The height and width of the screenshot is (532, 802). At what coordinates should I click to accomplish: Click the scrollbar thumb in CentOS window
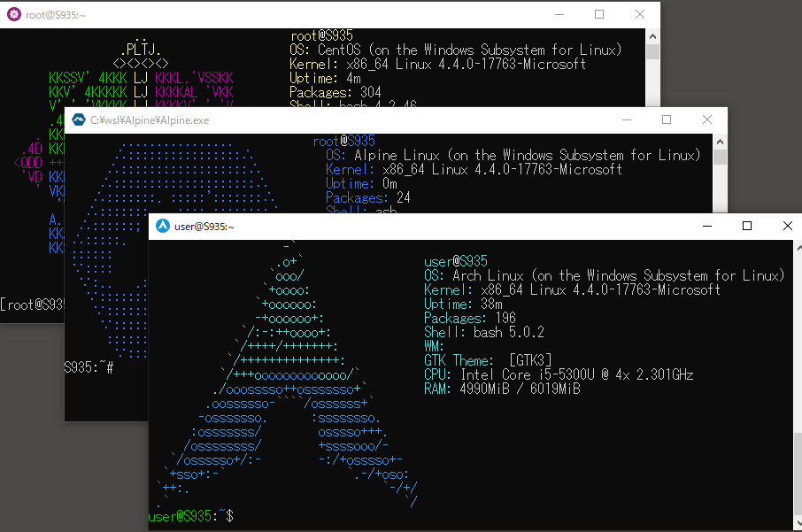point(652,52)
